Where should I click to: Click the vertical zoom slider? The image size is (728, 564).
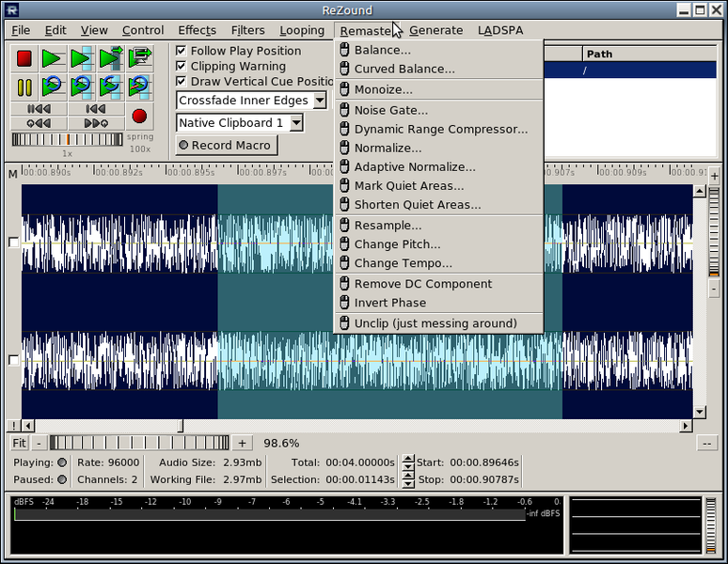click(x=714, y=232)
